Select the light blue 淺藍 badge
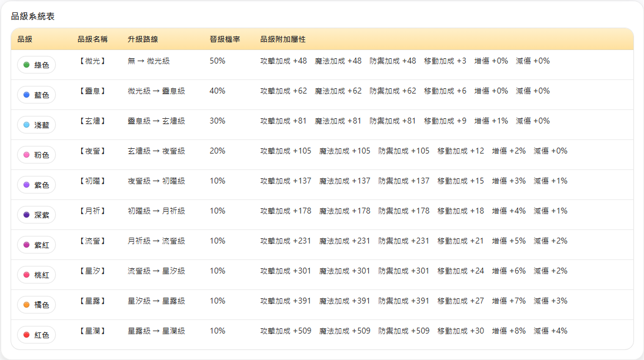Screen dimensions: 644x360 pos(36,125)
